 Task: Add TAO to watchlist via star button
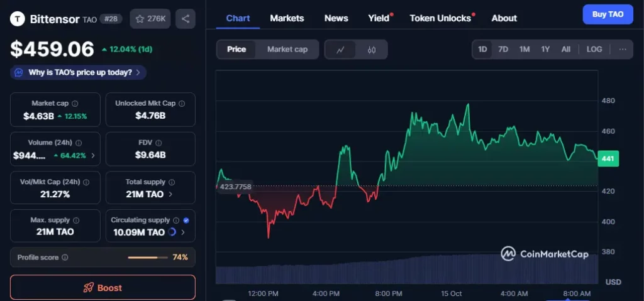coord(150,19)
